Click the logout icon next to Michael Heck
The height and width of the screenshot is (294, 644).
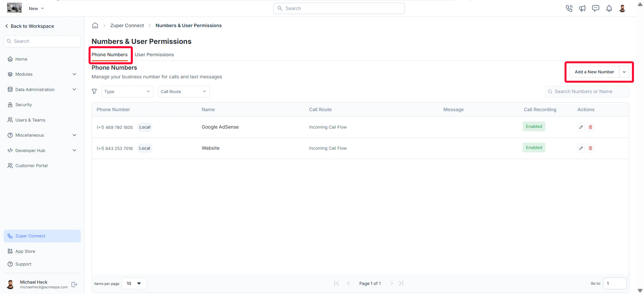click(74, 285)
